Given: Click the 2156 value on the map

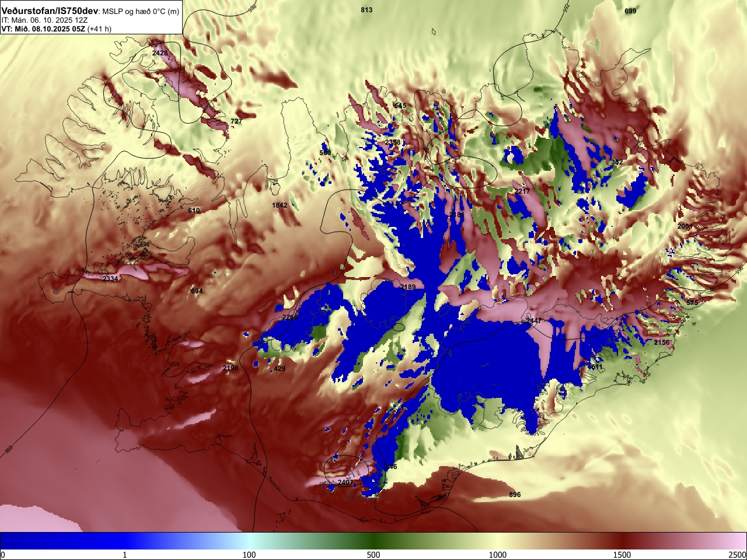Looking at the screenshot, I should pos(662,342).
